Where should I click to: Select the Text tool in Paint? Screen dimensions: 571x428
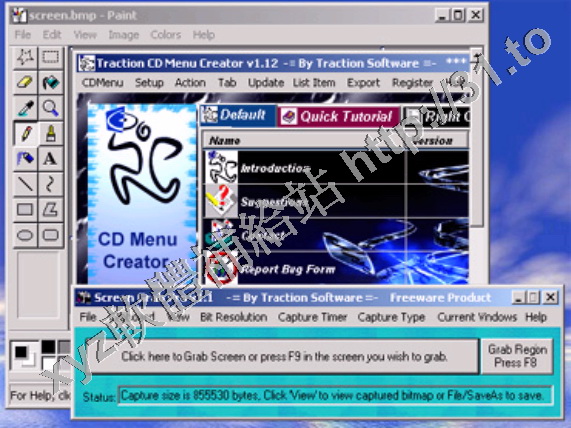click(51, 159)
